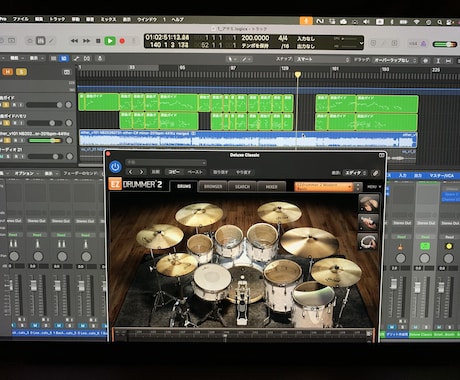Toggle the Mixer button in control bar

40,41
